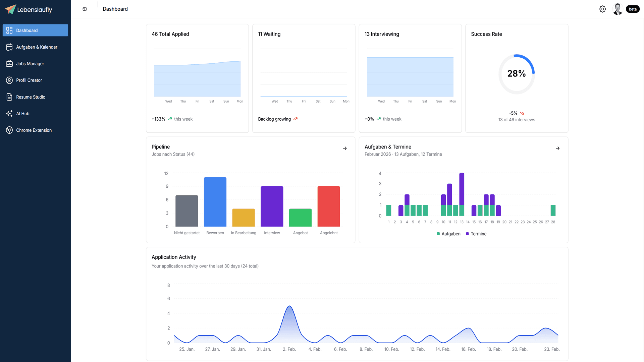Collapse the sidebar using the panel toggle
Viewport: 644px width, 362px height.
pyautogui.click(x=84, y=9)
